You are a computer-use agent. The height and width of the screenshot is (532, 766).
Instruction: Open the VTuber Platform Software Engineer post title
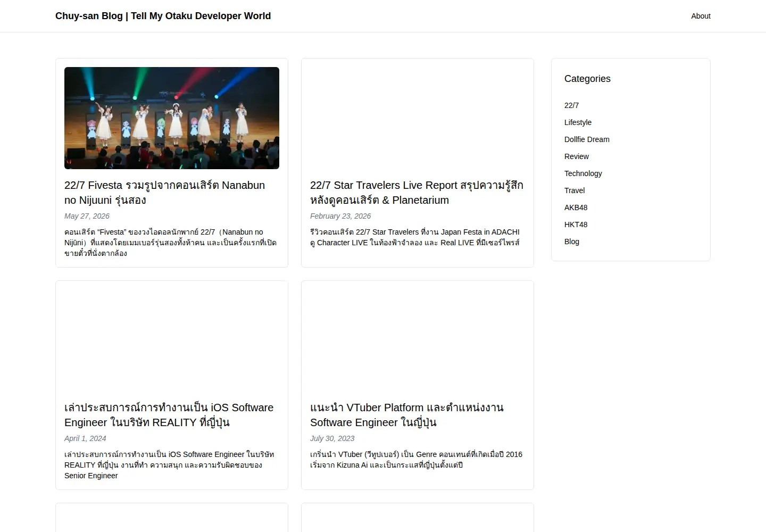click(x=406, y=415)
